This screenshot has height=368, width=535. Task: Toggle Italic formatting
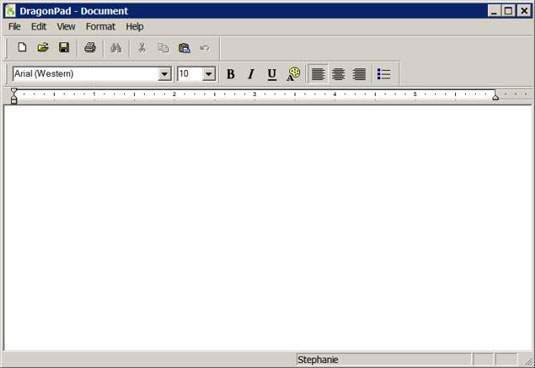tap(251, 74)
